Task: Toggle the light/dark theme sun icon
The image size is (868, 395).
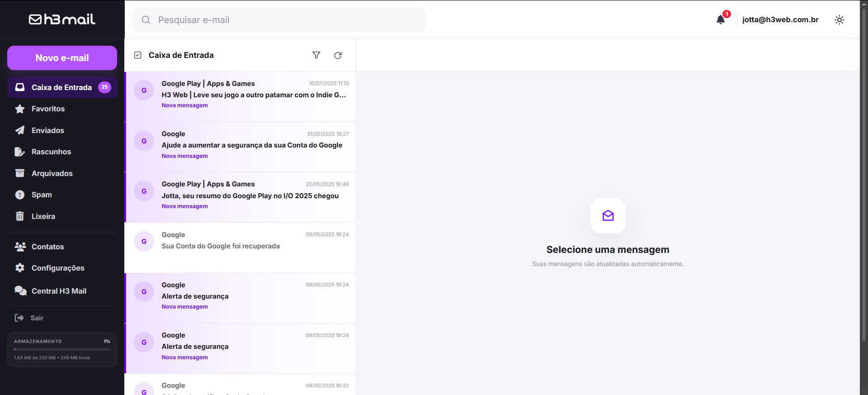Action: [840, 20]
